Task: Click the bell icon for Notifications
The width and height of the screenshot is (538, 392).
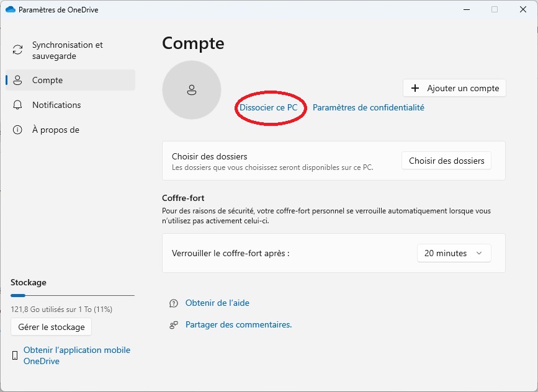Action: tap(17, 105)
